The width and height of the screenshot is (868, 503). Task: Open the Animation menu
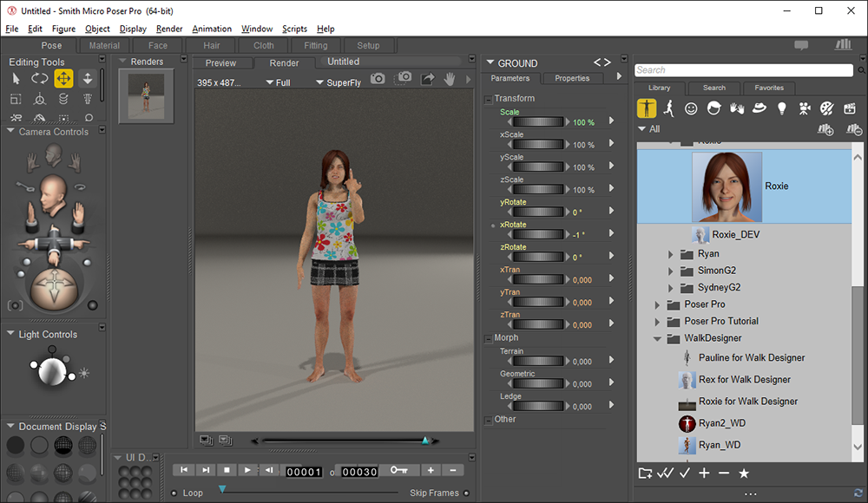coord(212,29)
